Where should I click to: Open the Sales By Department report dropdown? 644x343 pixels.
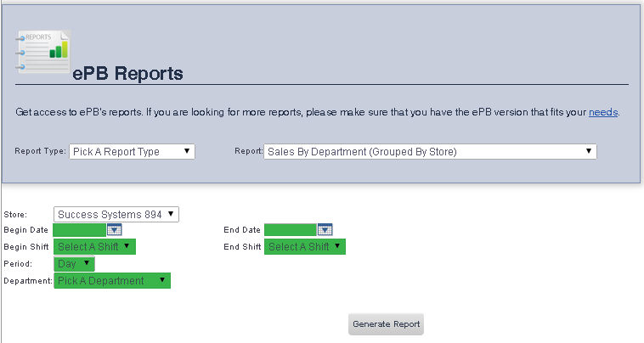tap(430, 152)
